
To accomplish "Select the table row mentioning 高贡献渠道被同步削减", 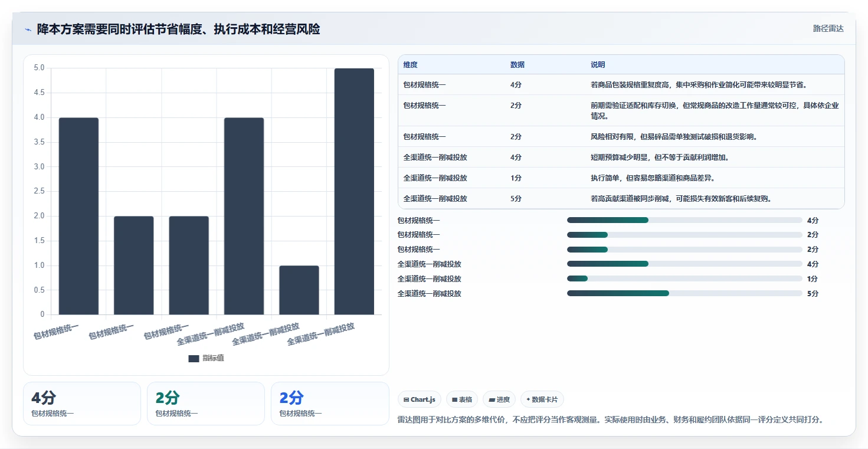I will (x=621, y=199).
